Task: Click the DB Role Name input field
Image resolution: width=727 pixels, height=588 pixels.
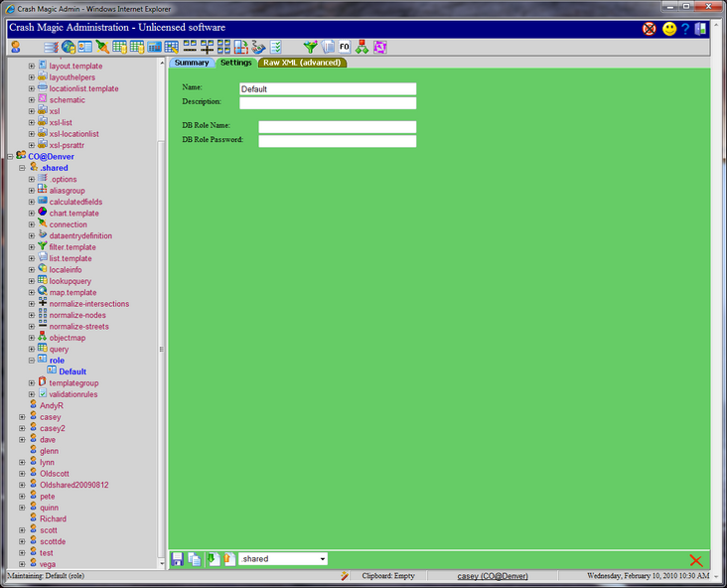Action: pos(337,127)
